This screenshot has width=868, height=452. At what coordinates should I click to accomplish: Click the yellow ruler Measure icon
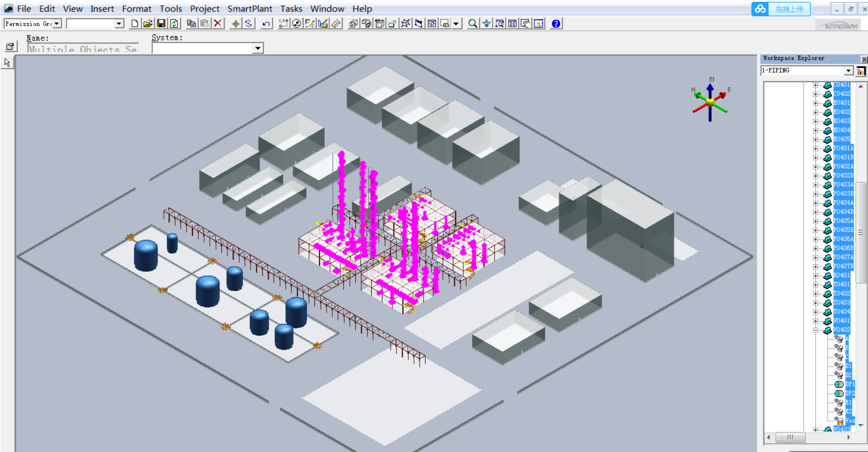[336, 24]
